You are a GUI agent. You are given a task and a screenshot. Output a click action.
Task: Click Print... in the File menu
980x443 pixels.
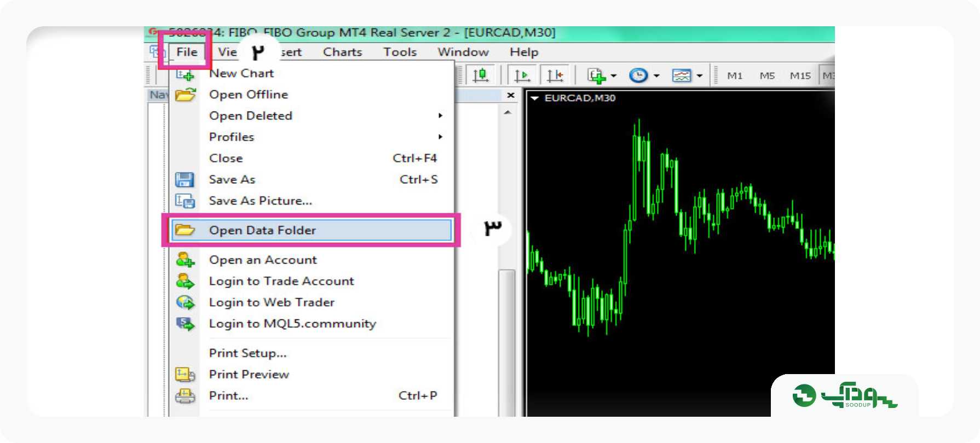[x=311, y=396]
